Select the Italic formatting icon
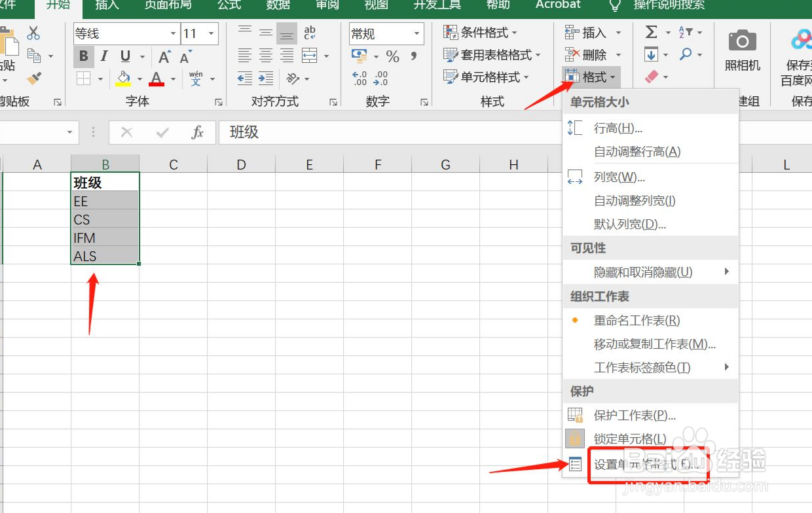The height and width of the screenshot is (513, 812). (103, 56)
